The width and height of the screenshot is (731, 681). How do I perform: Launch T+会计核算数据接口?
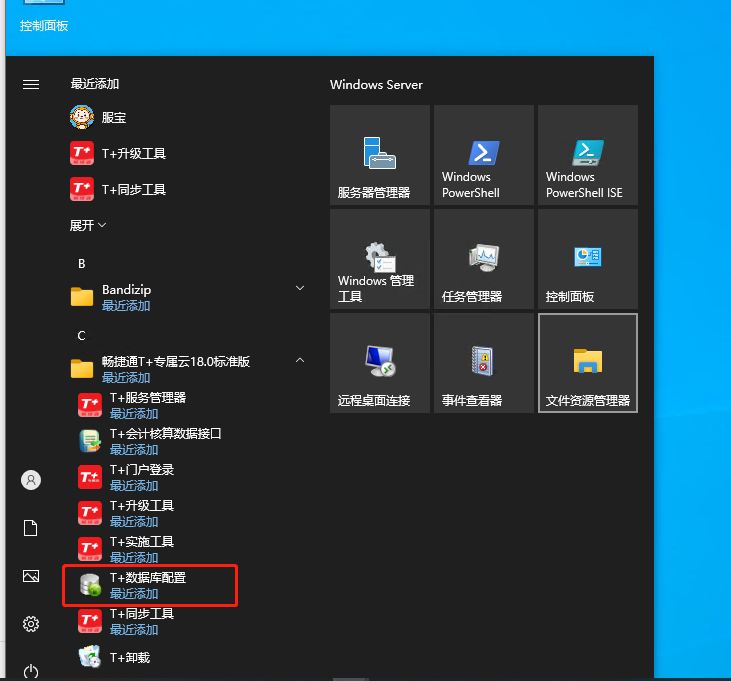(186, 441)
